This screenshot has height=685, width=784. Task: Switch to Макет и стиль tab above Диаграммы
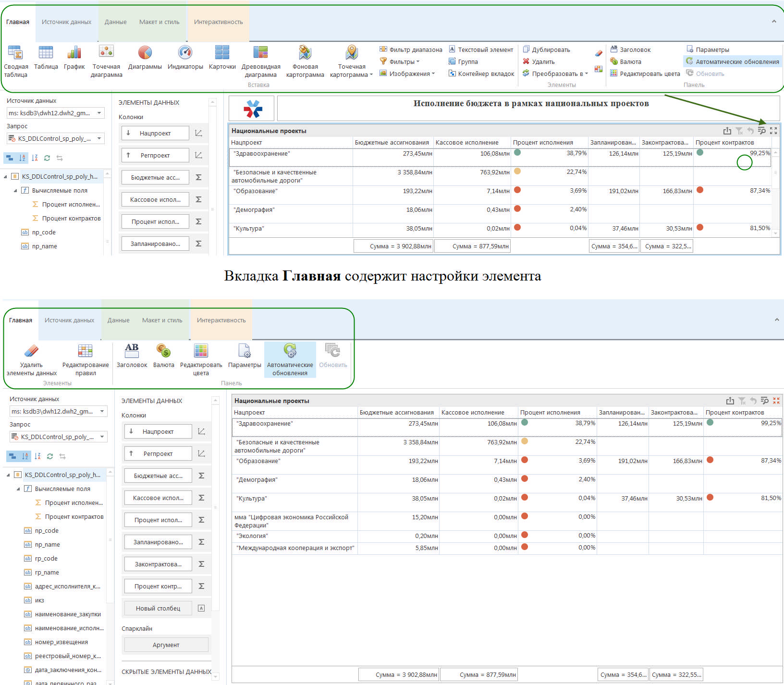[159, 22]
